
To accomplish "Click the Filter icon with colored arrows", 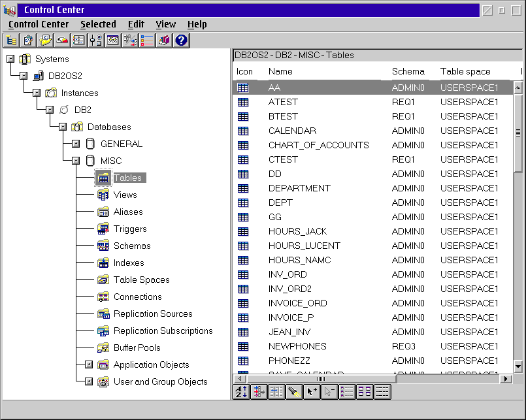I will [259, 391].
